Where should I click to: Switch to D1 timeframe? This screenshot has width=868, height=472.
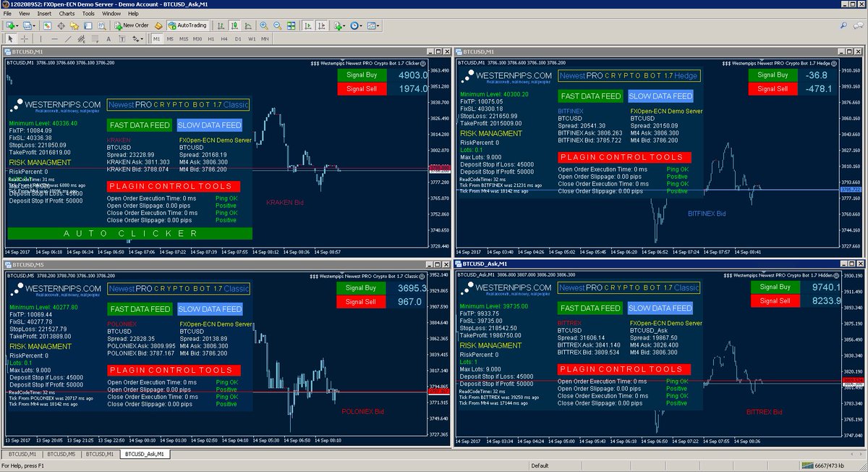pyautogui.click(x=238, y=39)
